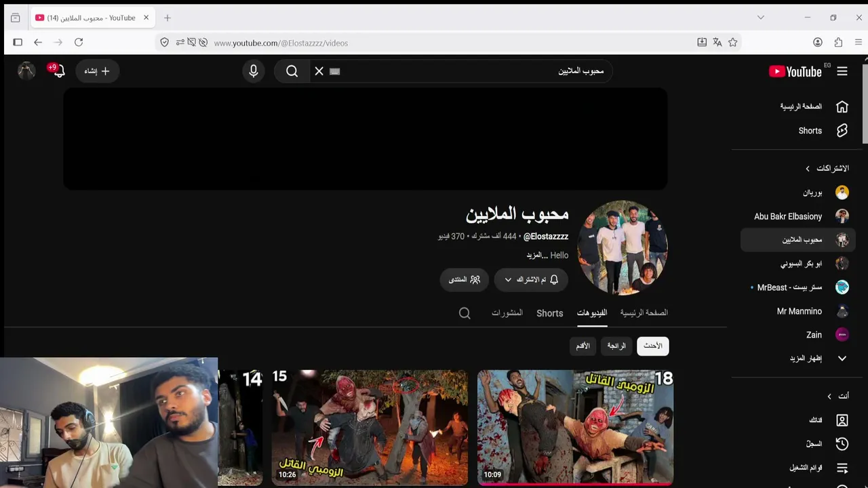Open the browser extensions icon
Viewport: 868px width, 488px height.
(838, 42)
